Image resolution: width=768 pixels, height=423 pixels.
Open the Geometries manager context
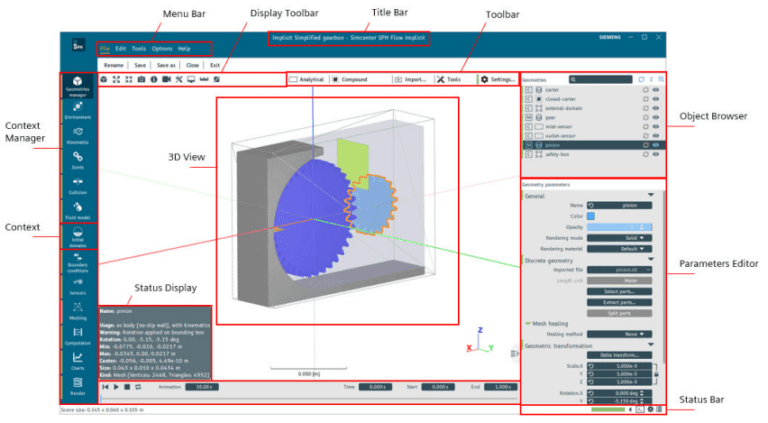[x=78, y=85]
